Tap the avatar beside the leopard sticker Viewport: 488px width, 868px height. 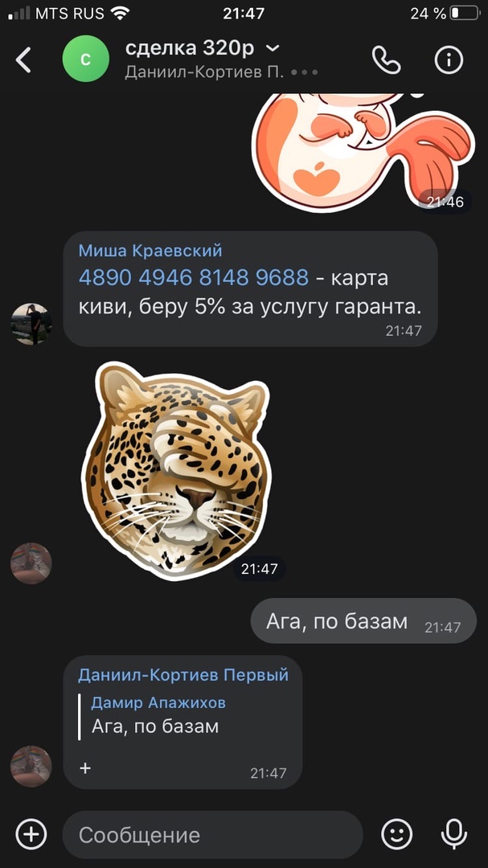[31, 563]
